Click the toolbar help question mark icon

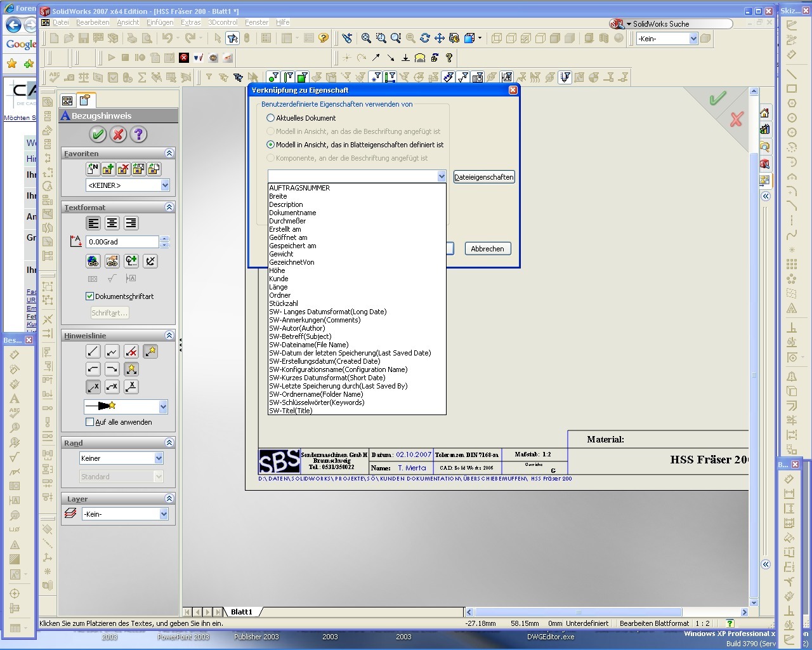tap(324, 38)
